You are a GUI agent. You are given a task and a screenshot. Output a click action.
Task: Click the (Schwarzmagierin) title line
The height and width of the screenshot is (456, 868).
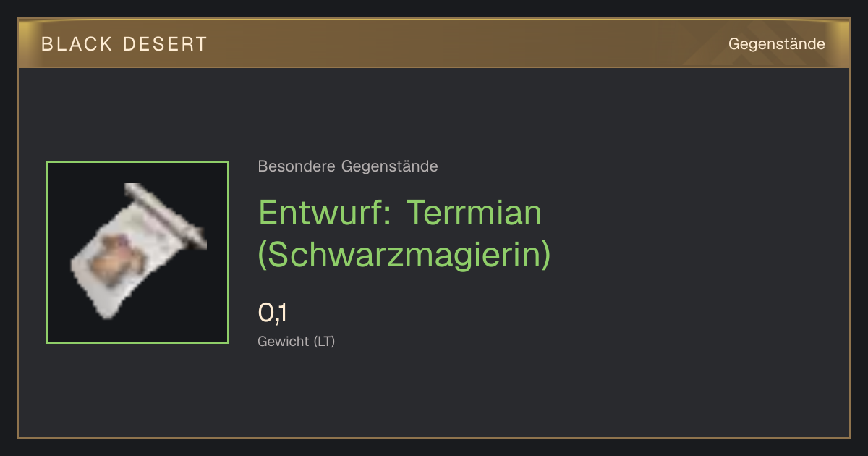(x=404, y=255)
